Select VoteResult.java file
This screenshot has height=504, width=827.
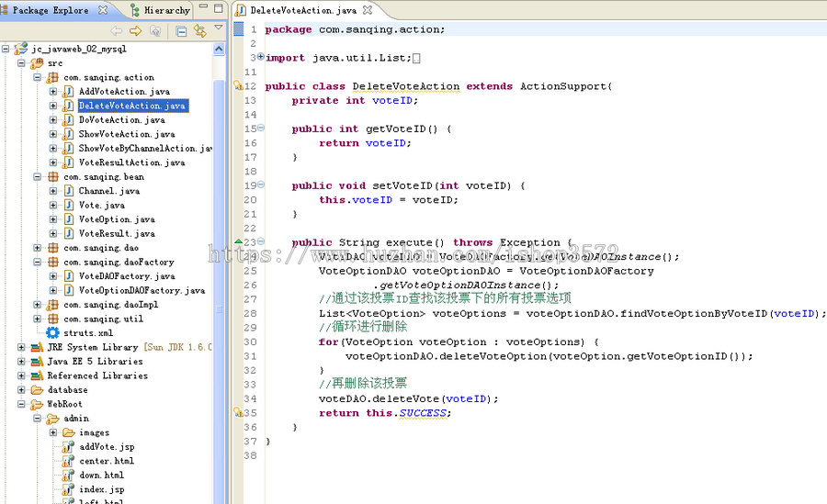click(117, 234)
